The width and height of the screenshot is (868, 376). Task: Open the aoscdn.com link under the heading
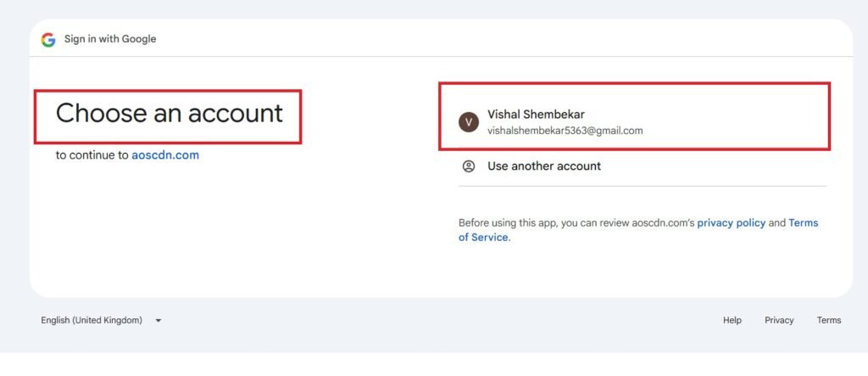[165, 155]
